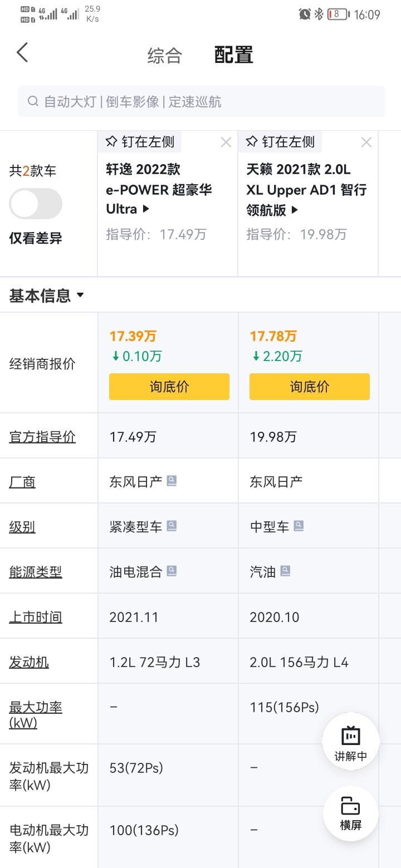Viewport: 401px width, 868px height.
Task: Open the 能源类型 explanation link
Action: coord(36,572)
